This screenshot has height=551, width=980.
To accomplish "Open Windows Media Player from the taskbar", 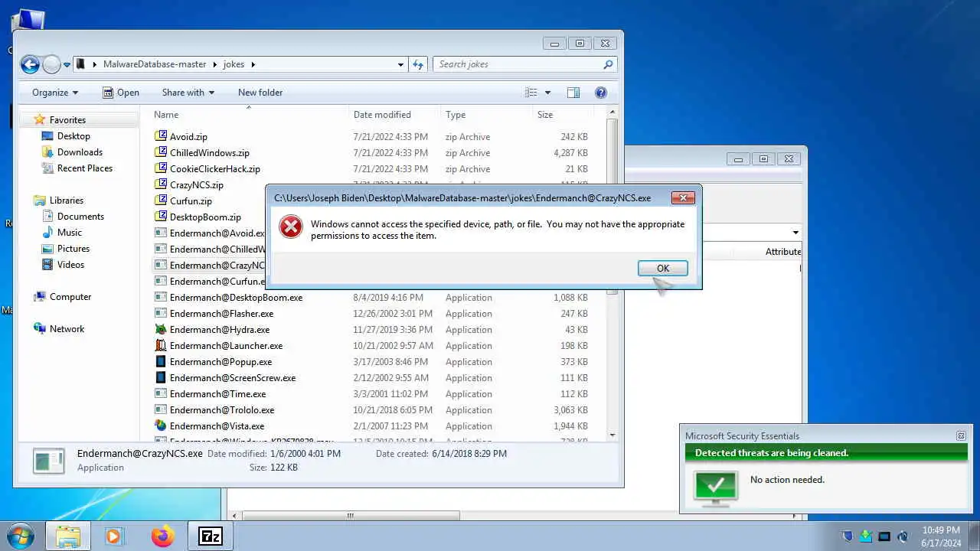I will [114, 536].
